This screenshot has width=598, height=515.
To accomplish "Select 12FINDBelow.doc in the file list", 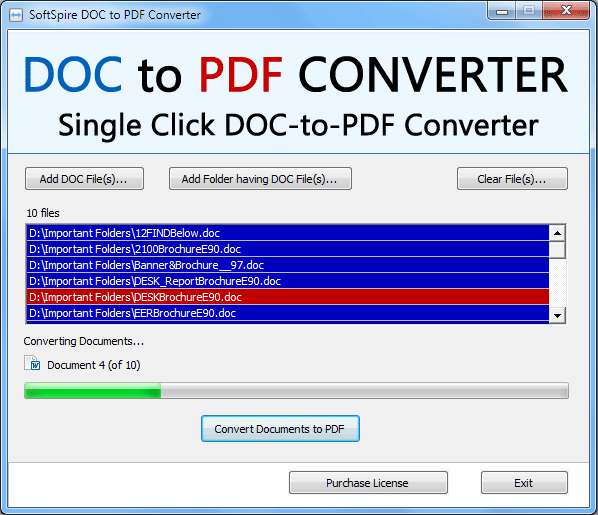I will [x=288, y=233].
